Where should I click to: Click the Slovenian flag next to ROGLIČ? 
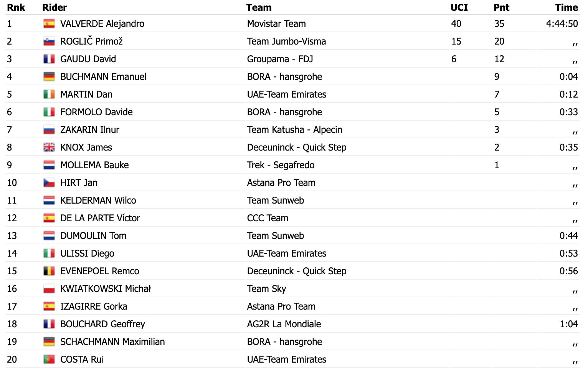(49, 41)
